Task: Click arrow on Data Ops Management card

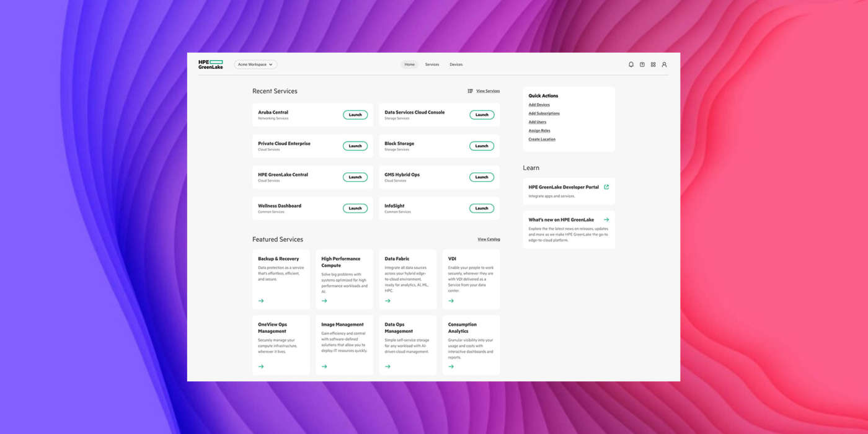Action: tap(387, 366)
